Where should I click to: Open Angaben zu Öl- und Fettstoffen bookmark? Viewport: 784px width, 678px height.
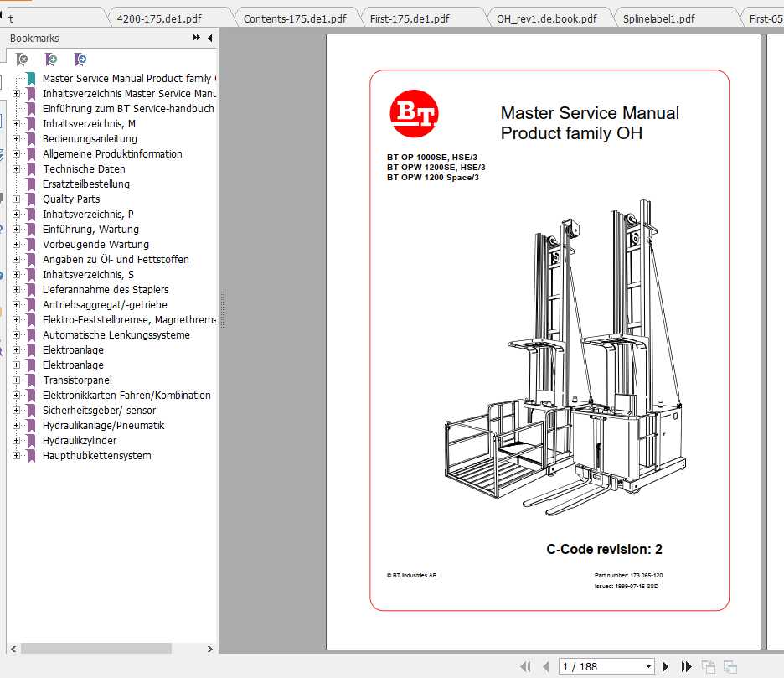click(116, 259)
